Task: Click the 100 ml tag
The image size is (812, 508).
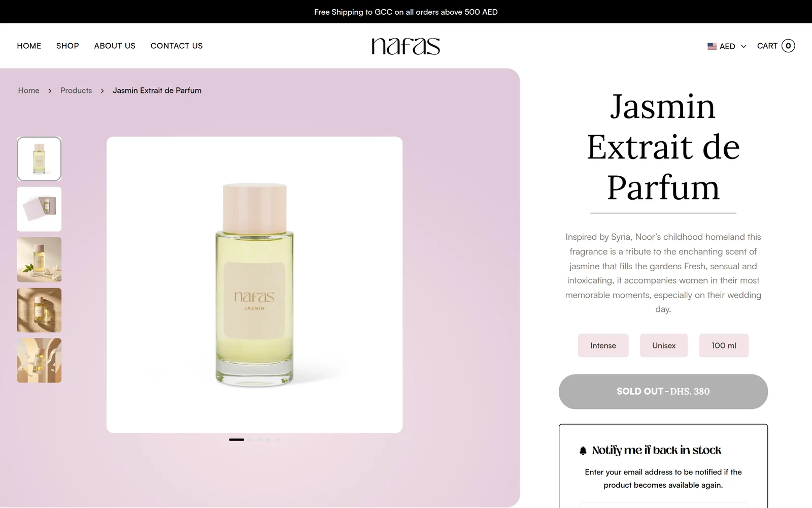Action: pos(724,345)
